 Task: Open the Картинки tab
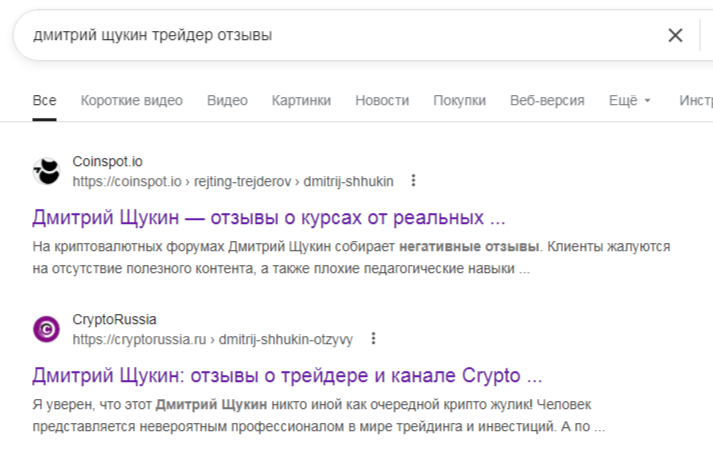(301, 101)
